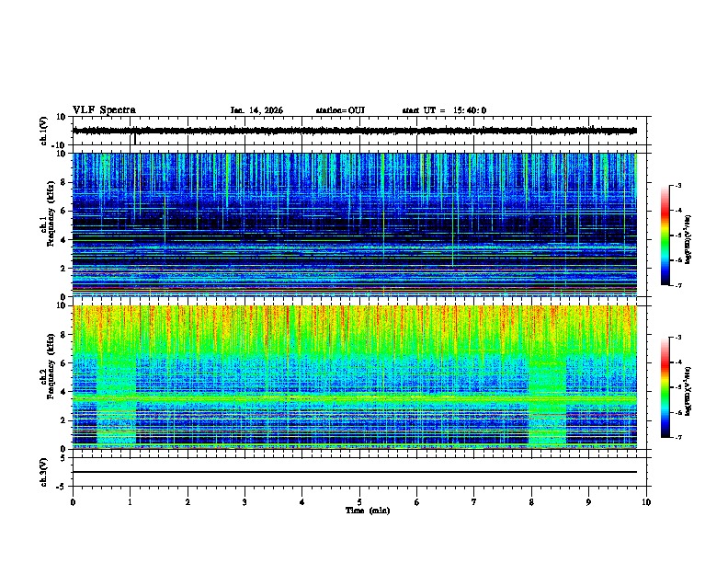728x563 pixels.
Task: Click the "1" tick label on the time axis
Action: tap(130, 502)
